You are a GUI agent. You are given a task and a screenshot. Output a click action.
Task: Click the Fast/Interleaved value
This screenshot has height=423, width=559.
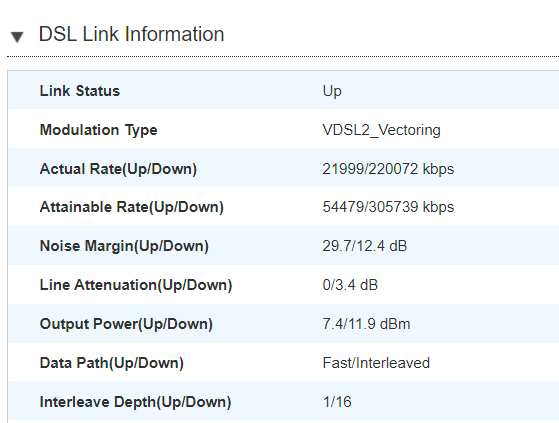pos(376,363)
